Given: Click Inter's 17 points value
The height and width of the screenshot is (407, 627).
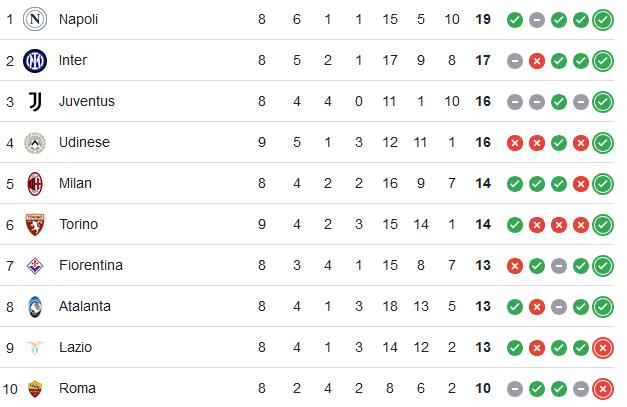Looking at the screenshot, I should 483,60.
